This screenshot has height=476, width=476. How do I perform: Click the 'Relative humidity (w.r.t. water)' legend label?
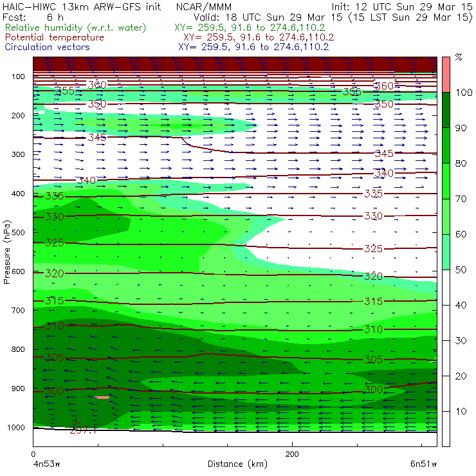click(x=76, y=28)
